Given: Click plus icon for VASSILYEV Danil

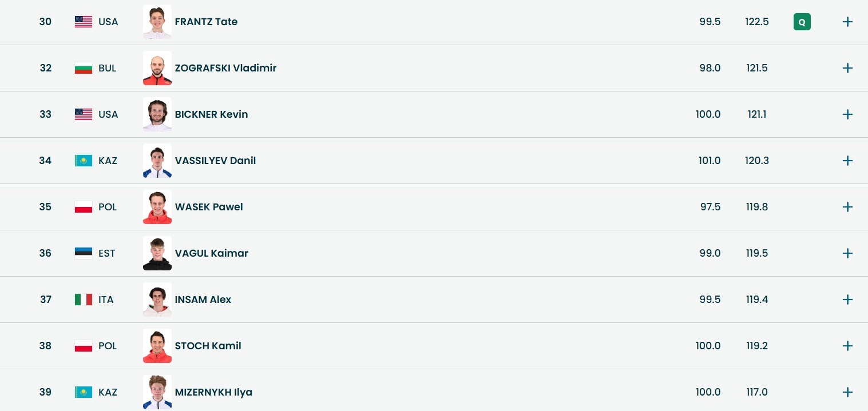Looking at the screenshot, I should (x=847, y=161).
